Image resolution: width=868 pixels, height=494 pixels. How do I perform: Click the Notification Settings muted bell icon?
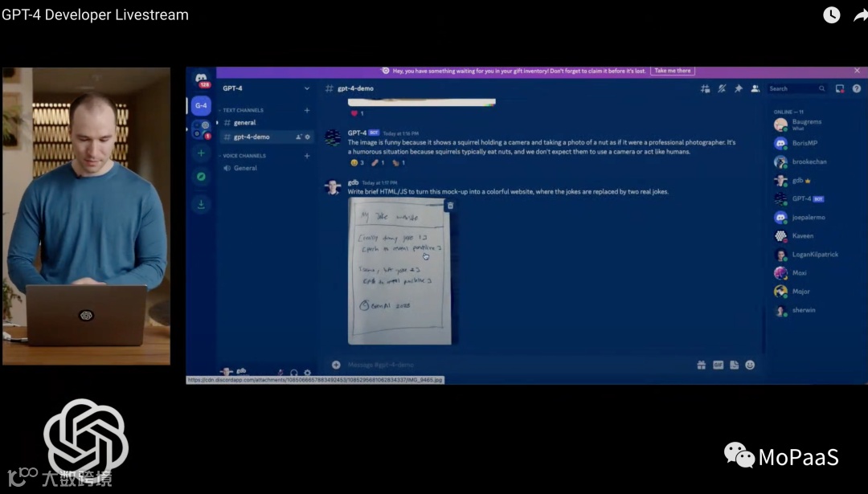tap(722, 88)
